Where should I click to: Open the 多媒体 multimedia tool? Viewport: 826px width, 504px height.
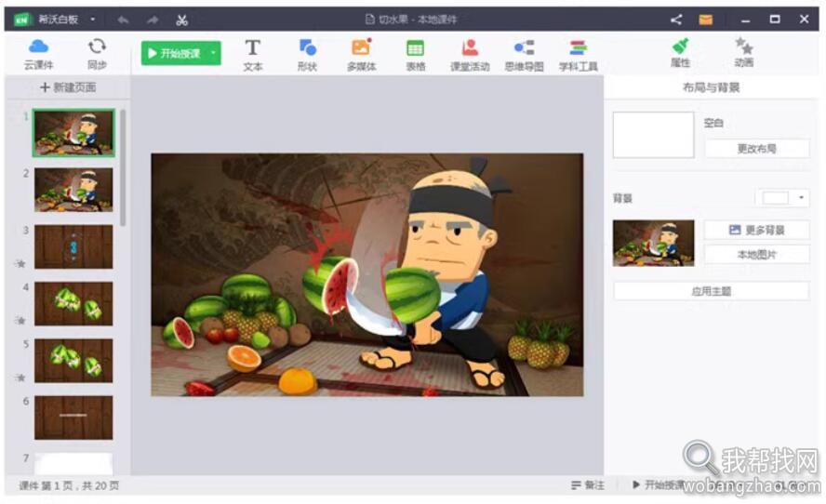(361, 55)
